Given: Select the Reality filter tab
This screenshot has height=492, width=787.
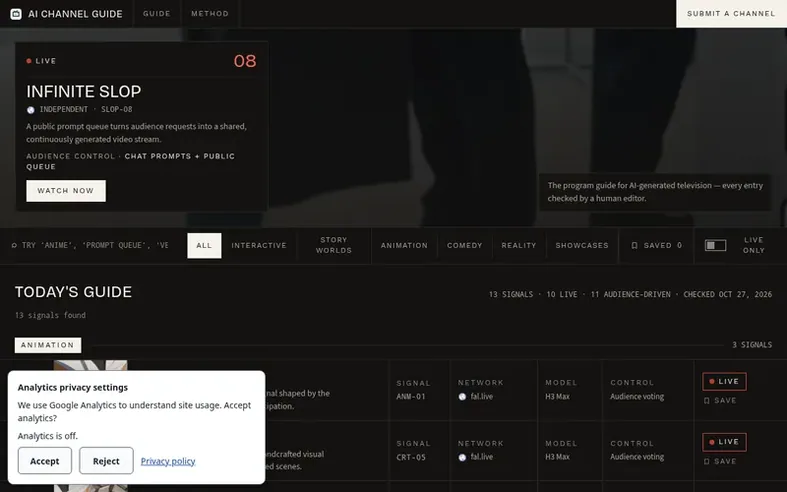Looking at the screenshot, I should 519,245.
